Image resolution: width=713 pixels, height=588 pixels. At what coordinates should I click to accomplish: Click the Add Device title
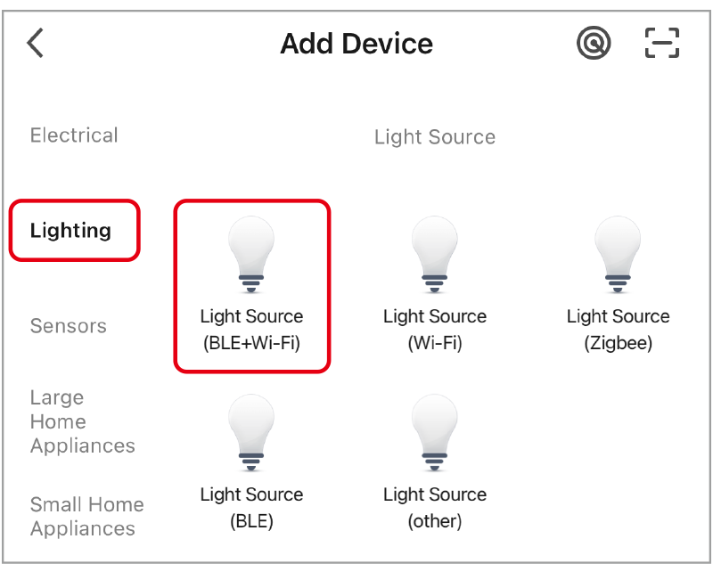tap(356, 43)
